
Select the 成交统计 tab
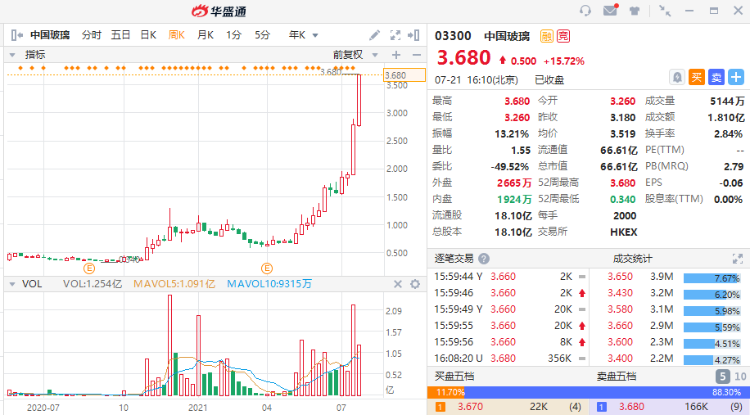pos(632,259)
